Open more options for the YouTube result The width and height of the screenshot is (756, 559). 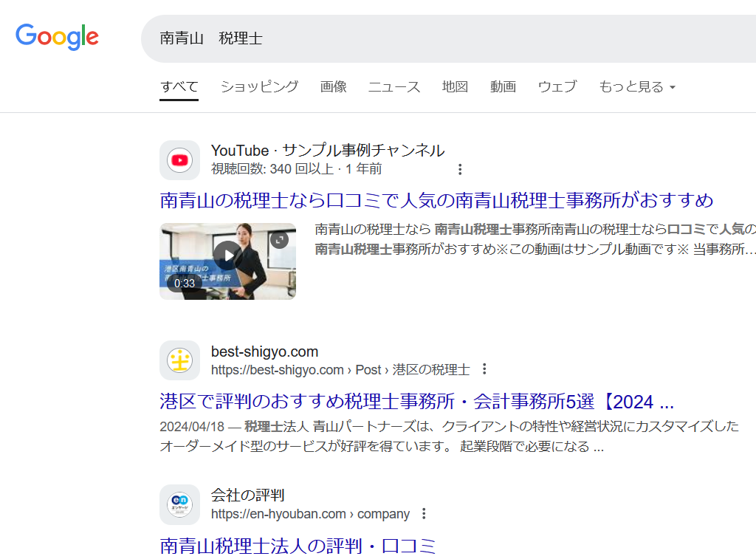pos(460,169)
